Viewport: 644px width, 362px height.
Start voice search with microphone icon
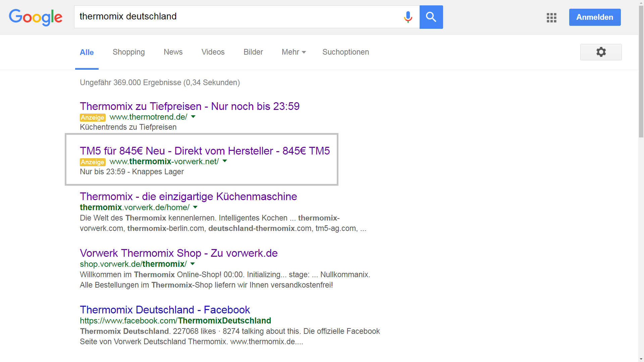point(408,17)
